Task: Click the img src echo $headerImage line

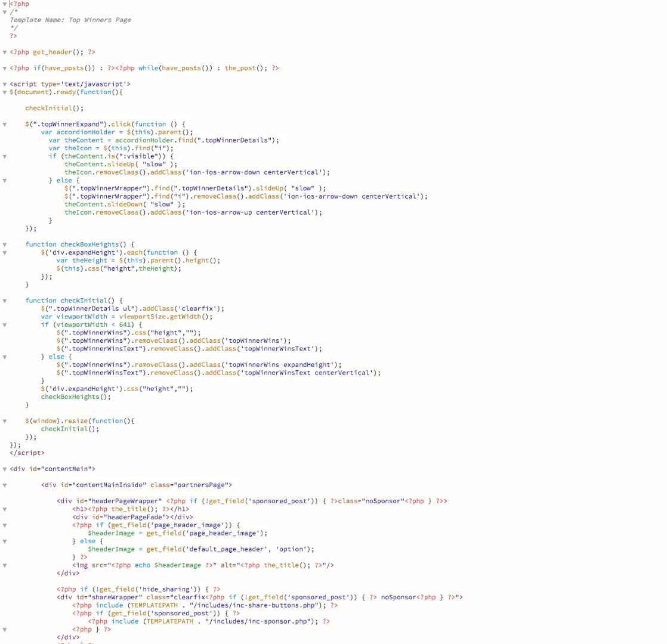Action: point(203,565)
